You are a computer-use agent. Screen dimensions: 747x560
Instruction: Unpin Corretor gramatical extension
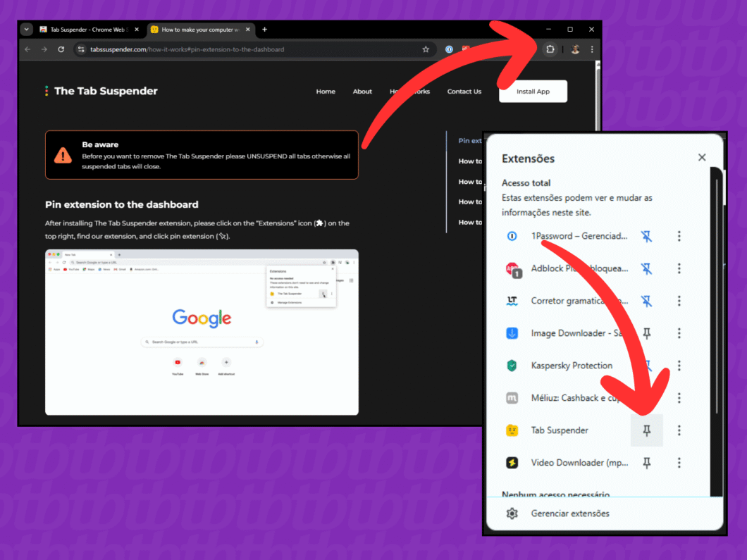[x=646, y=301]
